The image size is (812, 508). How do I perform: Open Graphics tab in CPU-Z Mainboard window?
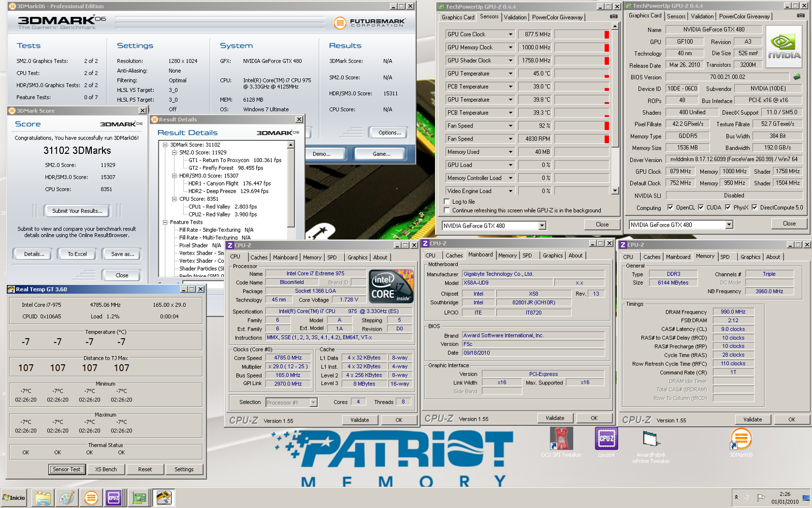(x=553, y=256)
